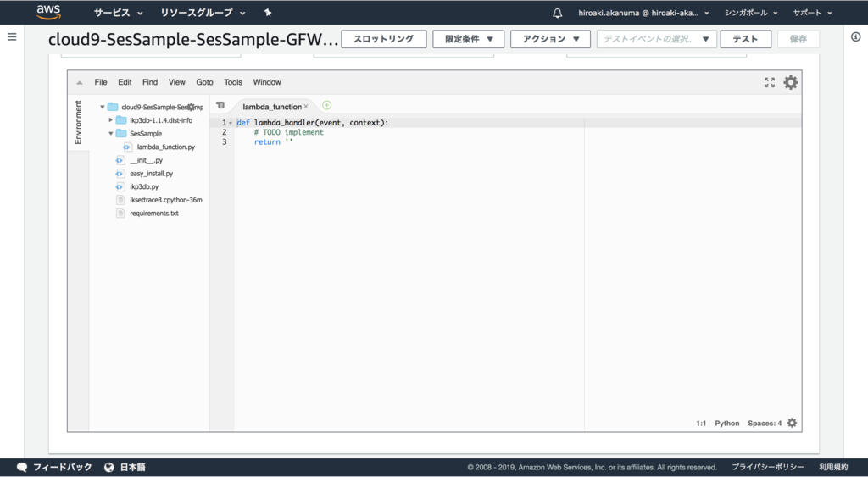The height and width of the screenshot is (477, 868).
Task: Open the test event selection combo box
Action: 657,39
